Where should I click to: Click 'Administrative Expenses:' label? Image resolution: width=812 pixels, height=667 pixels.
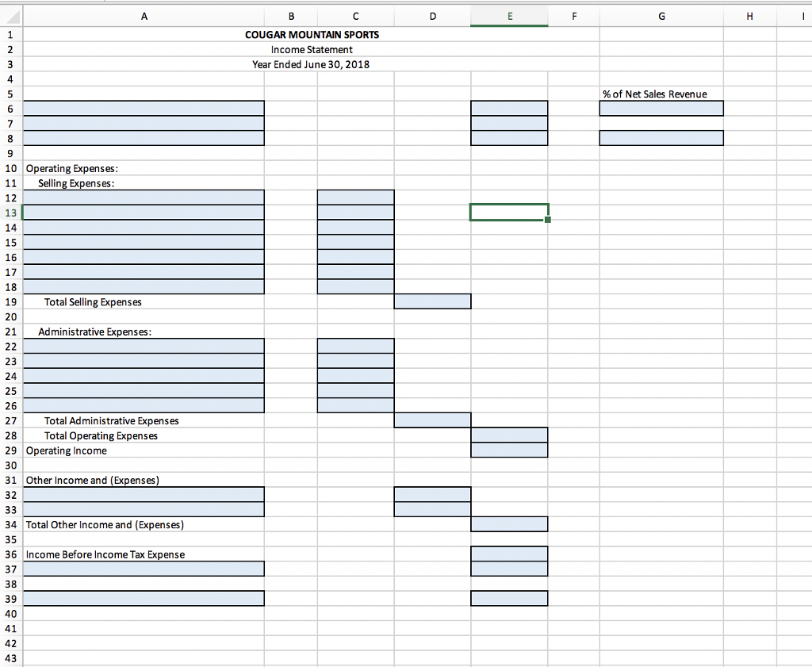pyautogui.click(x=95, y=332)
